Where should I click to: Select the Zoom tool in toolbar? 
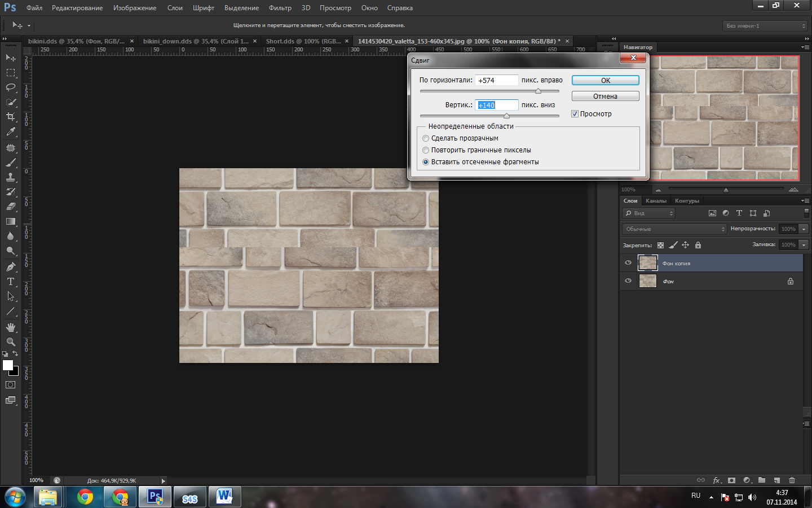(x=11, y=342)
